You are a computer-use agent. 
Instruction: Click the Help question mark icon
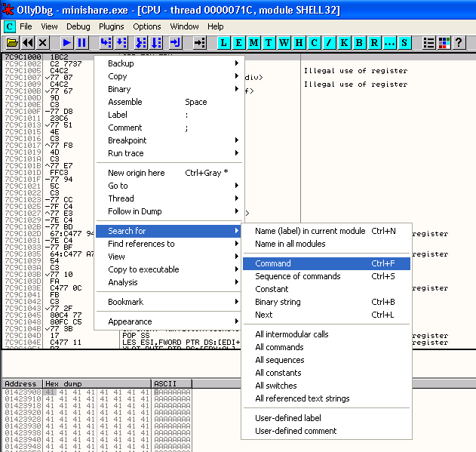tap(459, 43)
